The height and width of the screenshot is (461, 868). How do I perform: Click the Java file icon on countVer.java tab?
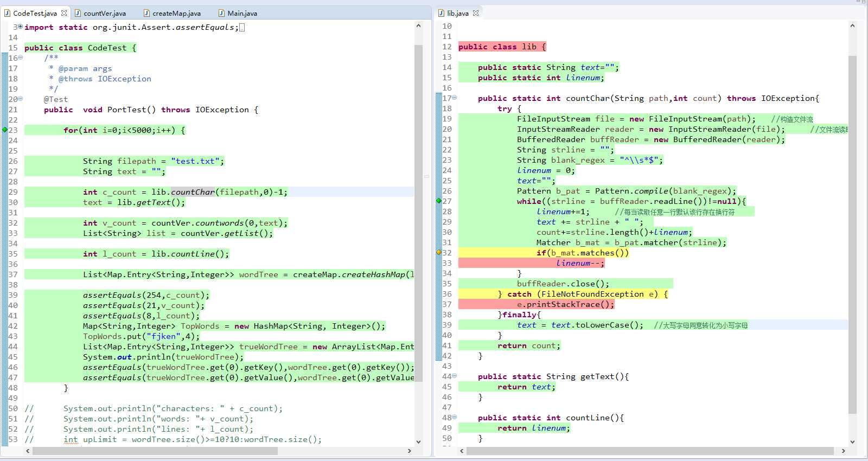point(78,13)
